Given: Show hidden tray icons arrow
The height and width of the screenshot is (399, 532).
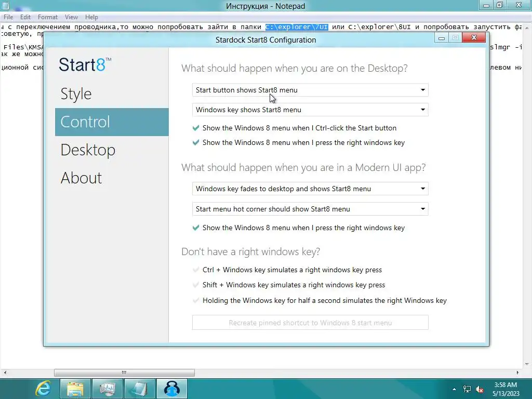Looking at the screenshot, I should 454,389.
